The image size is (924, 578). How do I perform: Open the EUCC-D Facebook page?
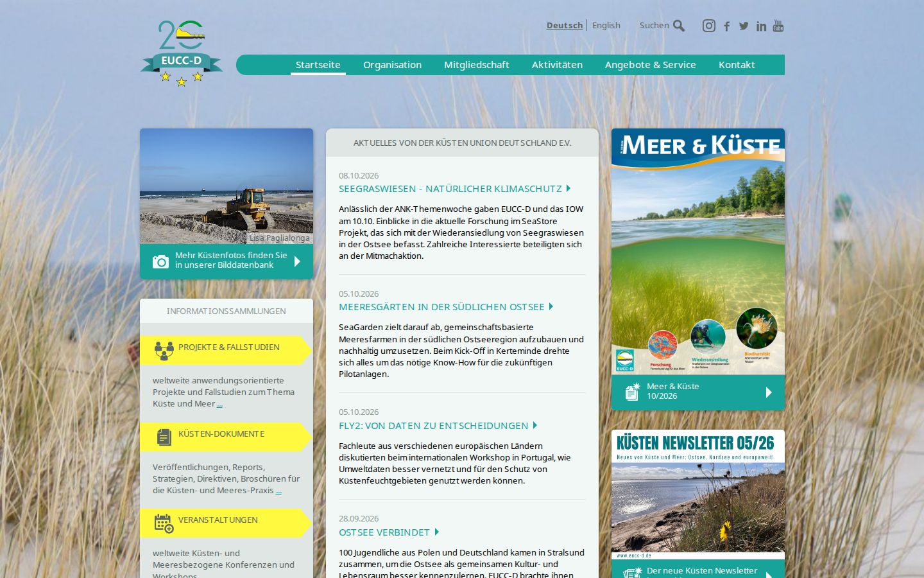(x=727, y=26)
